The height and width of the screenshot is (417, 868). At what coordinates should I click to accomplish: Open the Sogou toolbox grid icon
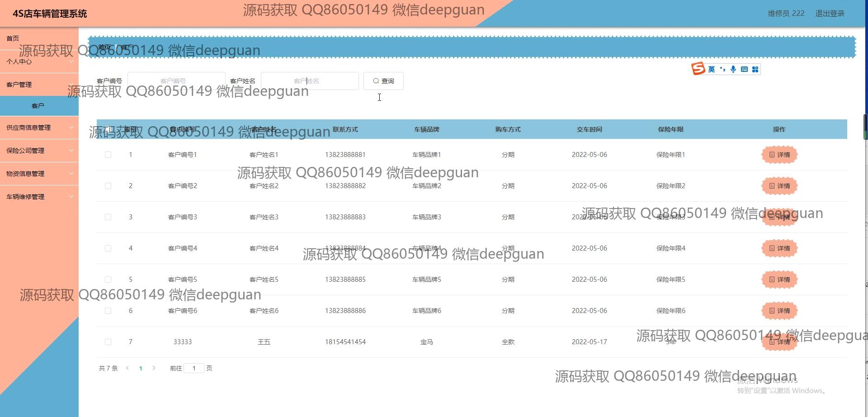click(755, 69)
